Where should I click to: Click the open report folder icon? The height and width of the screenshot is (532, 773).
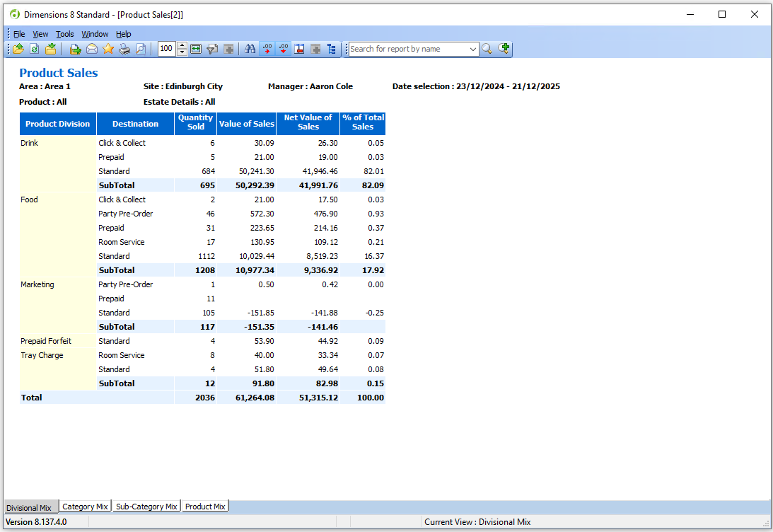point(18,49)
